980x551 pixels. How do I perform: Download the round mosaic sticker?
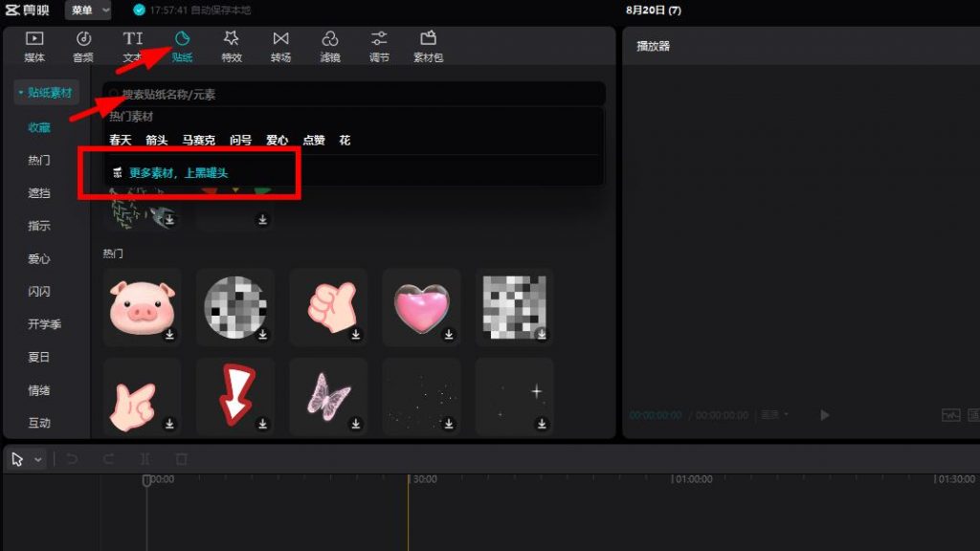point(262,334)
